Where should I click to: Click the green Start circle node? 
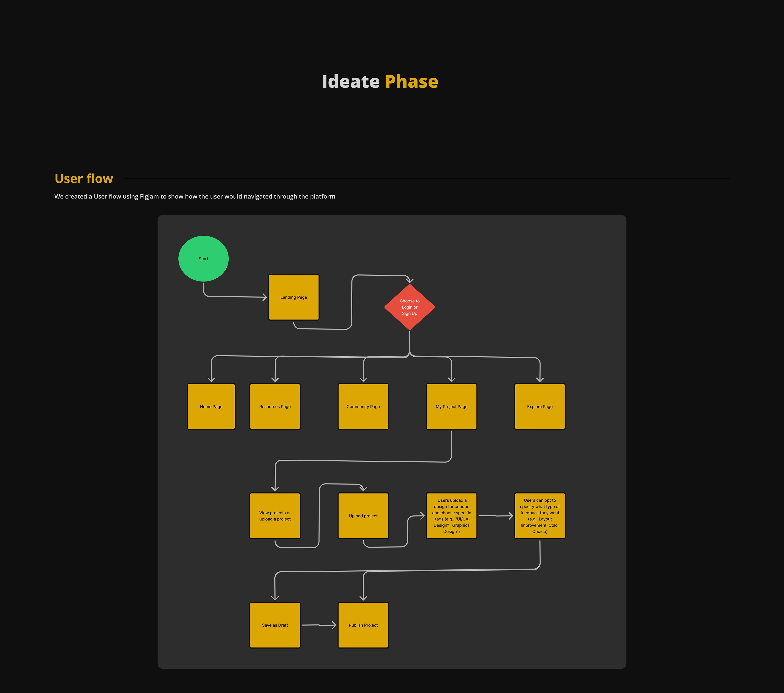[x=203, y=259]
